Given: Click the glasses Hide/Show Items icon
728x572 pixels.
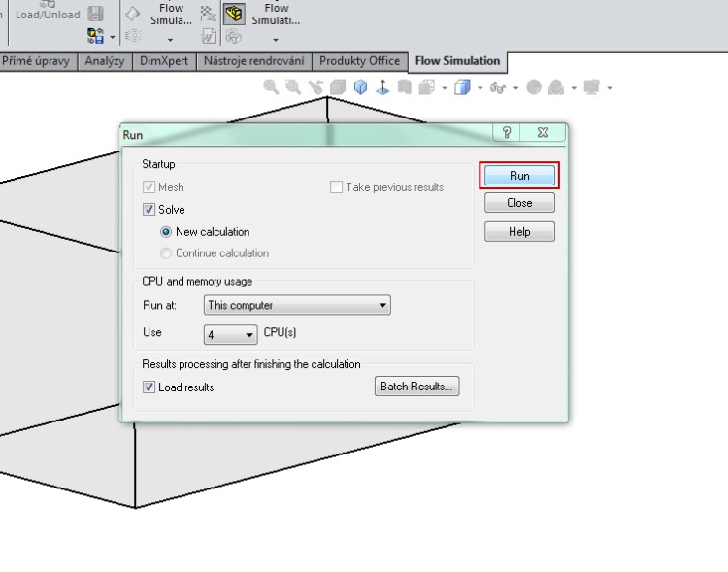Looking at the screenshot, I should coord(498,87).
